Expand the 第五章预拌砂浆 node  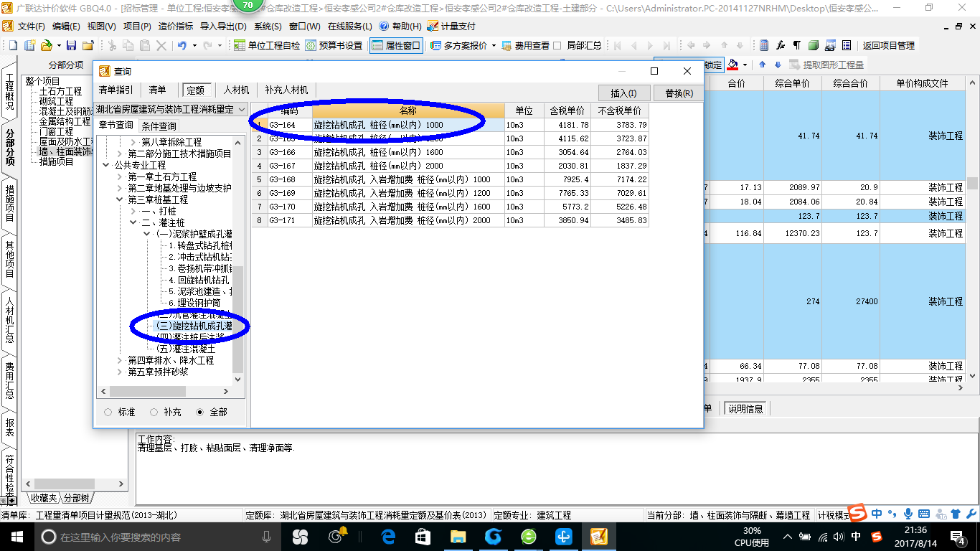click(120, 372)
